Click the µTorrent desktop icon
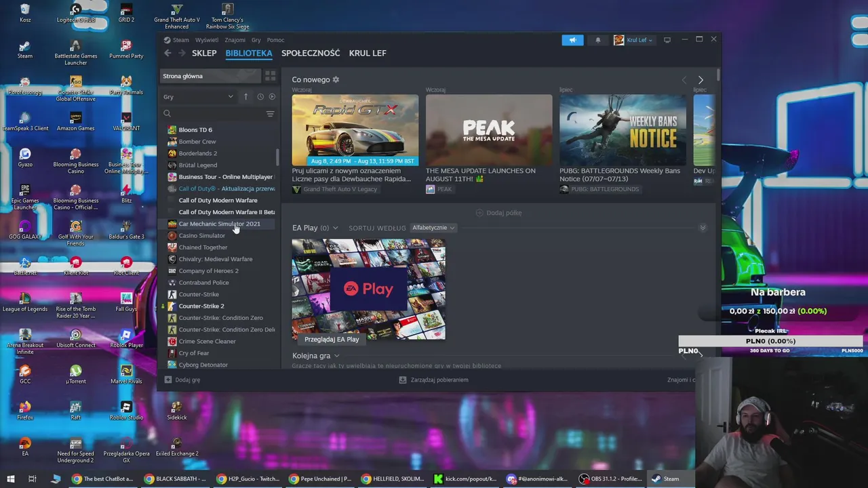The image size is (868, 488). [x=76, y=374]
